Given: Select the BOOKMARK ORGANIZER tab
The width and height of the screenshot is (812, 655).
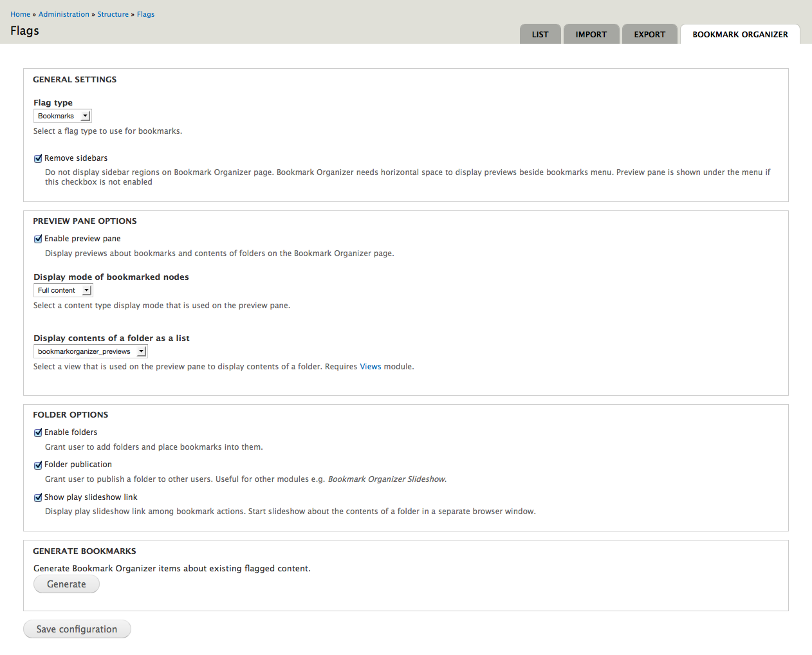Looking at the screenshot, I should point(740,35).
